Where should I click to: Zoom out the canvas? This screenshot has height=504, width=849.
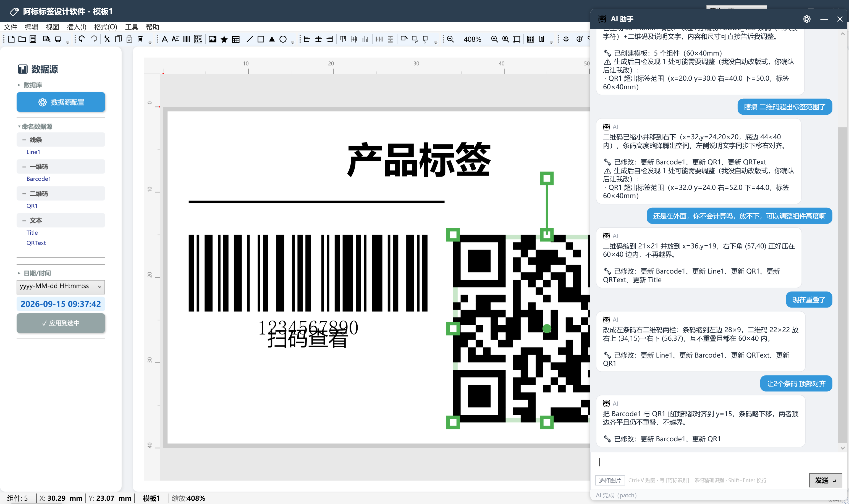coord(450,39)
